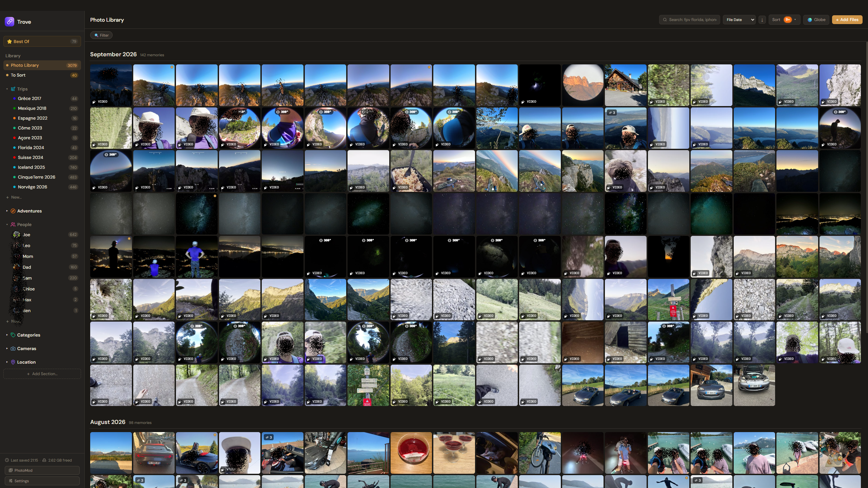The width and height of the screenshot is (868, 488).
Task: Click the + Add Files button
Action: [847, 20]
